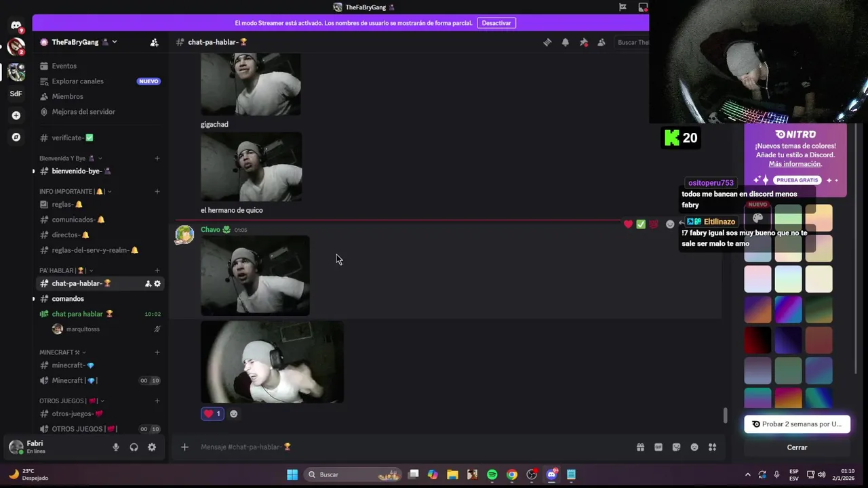Collapse the MINECRAFT category

(62, 352)
